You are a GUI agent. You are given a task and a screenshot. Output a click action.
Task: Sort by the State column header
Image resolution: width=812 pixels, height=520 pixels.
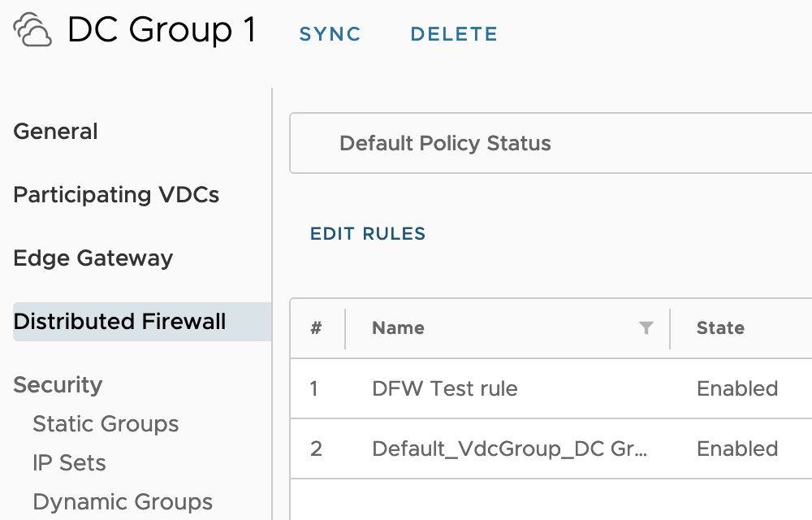pyautogui.click(x=720, y=328)
